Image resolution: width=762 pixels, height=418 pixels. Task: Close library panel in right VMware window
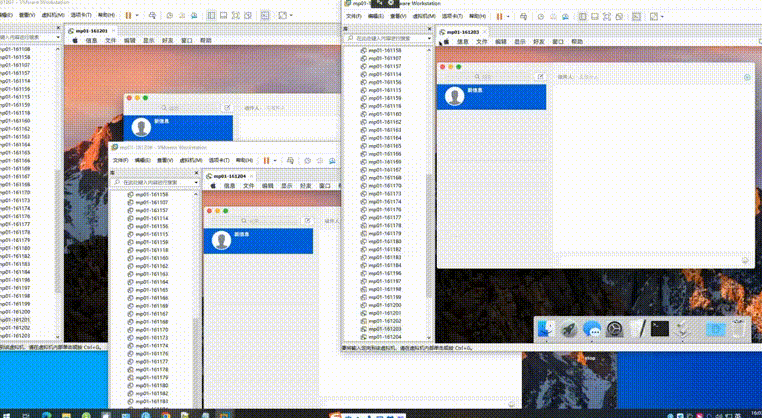[429, 29]
